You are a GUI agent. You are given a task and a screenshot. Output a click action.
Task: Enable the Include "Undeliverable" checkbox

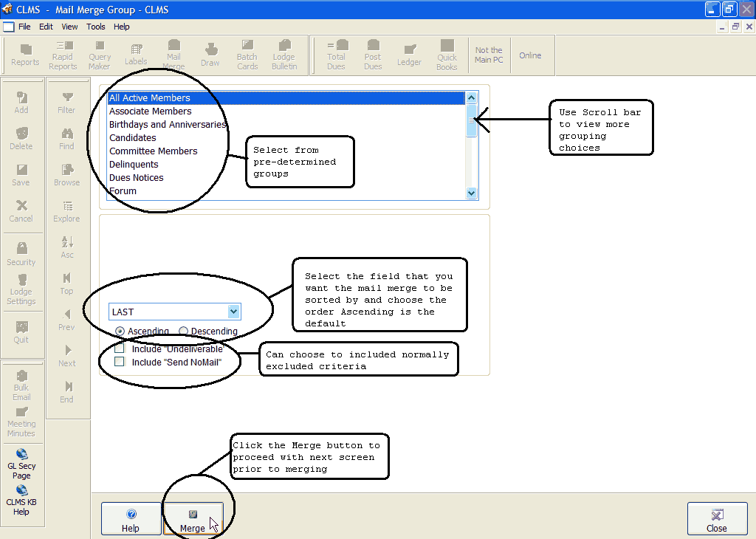click(120, 349)
